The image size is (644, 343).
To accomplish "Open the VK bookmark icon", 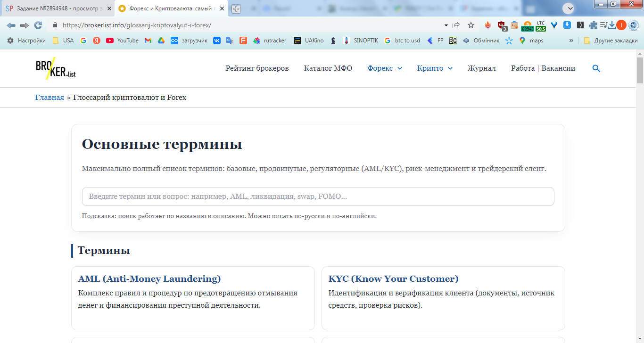I will tap(217, 41).
